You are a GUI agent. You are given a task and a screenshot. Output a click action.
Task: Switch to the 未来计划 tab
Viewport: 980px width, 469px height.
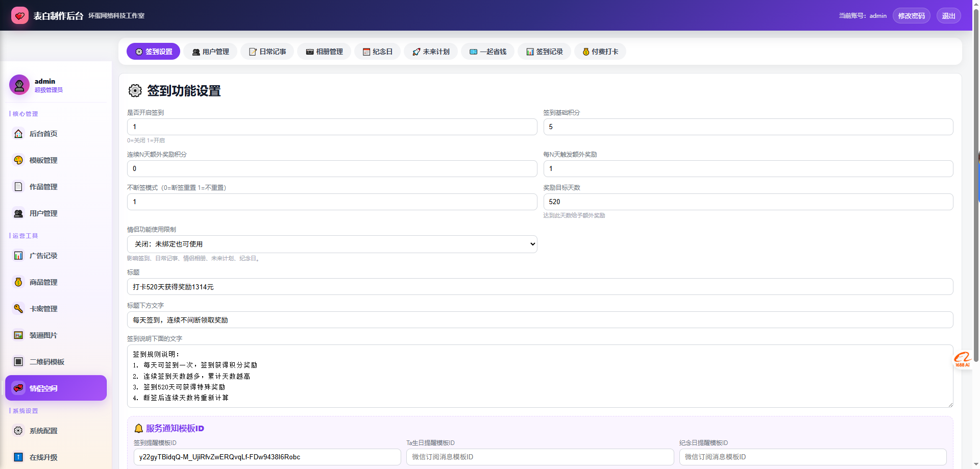(431, 52)
